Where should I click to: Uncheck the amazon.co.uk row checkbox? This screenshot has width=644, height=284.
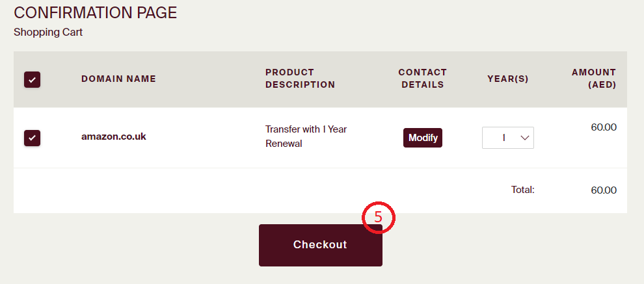click(x=32, y=138)
